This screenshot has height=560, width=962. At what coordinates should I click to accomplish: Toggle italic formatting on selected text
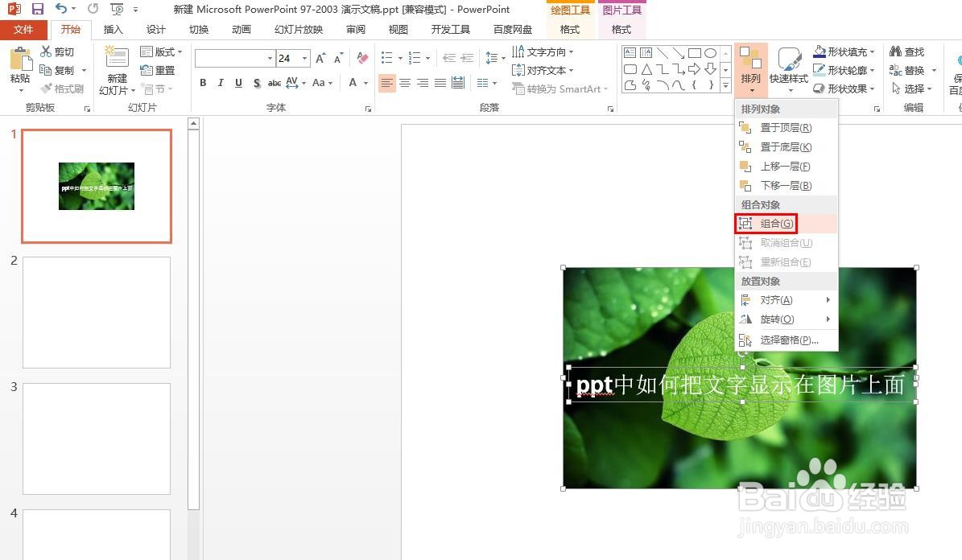point(221,83)
